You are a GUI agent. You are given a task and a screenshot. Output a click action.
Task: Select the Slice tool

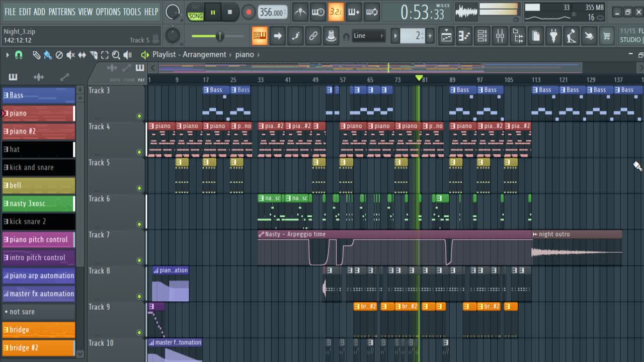click(94, 55)
